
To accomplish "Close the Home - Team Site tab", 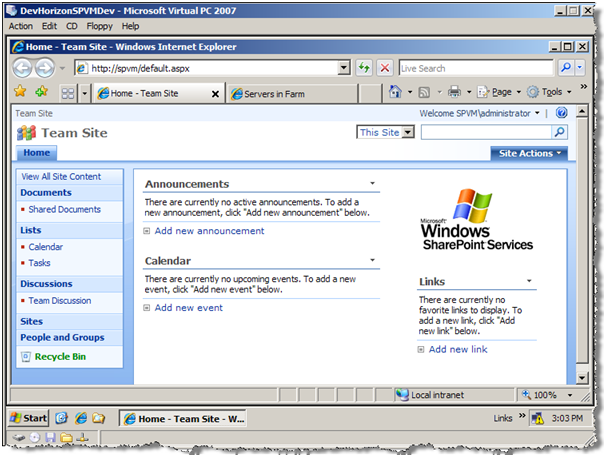I will click(215, 94).
